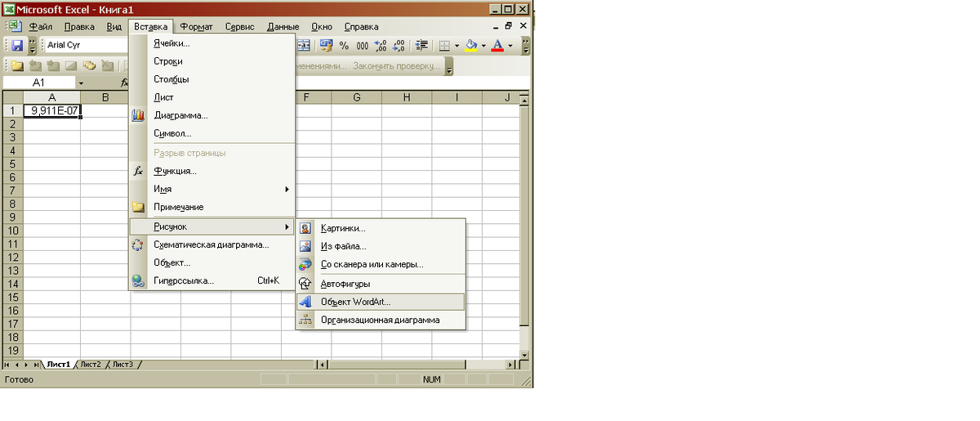Viewport: 980px width, 421px height.
Task: Open reviewing toolbar options after Закончить проверку
Action: [x=449, y=67]
